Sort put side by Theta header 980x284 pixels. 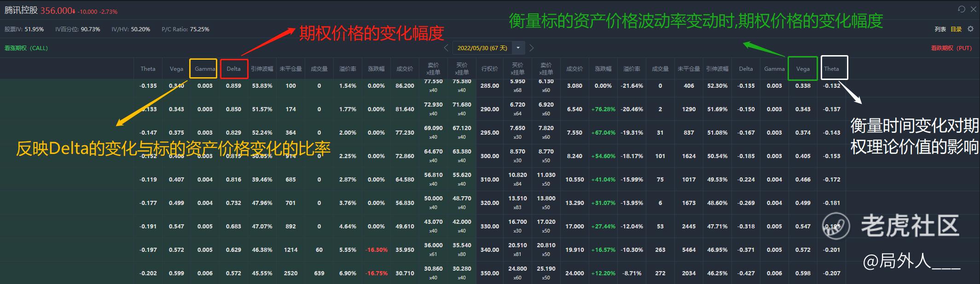pyautogui.click(x=831, y=69)
